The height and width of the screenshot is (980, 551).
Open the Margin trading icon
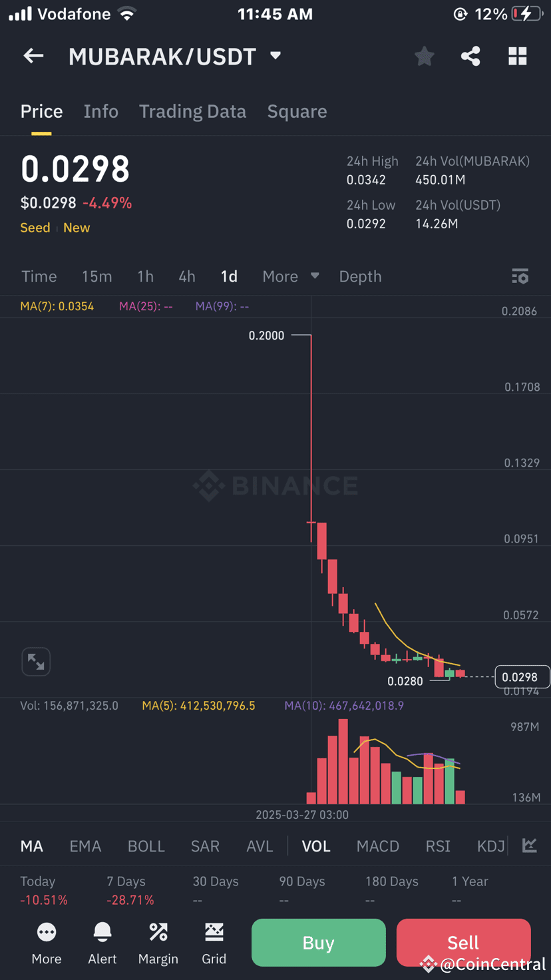pyautogui.click(x=158, y=942)
